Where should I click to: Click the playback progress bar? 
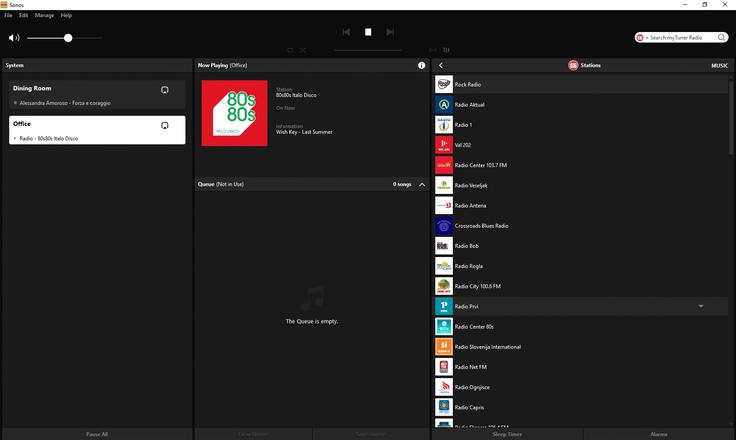(x=368, y=50)
